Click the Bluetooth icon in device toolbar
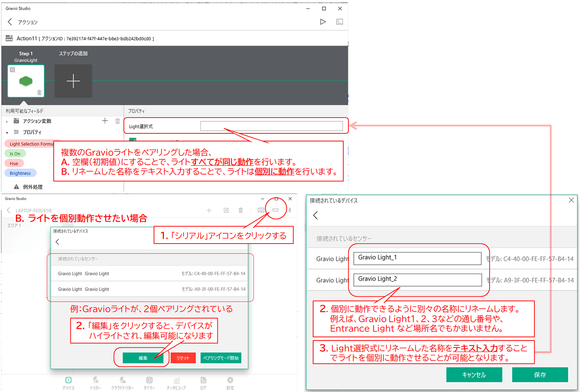The image size is (580, 392). pos(290,210)
